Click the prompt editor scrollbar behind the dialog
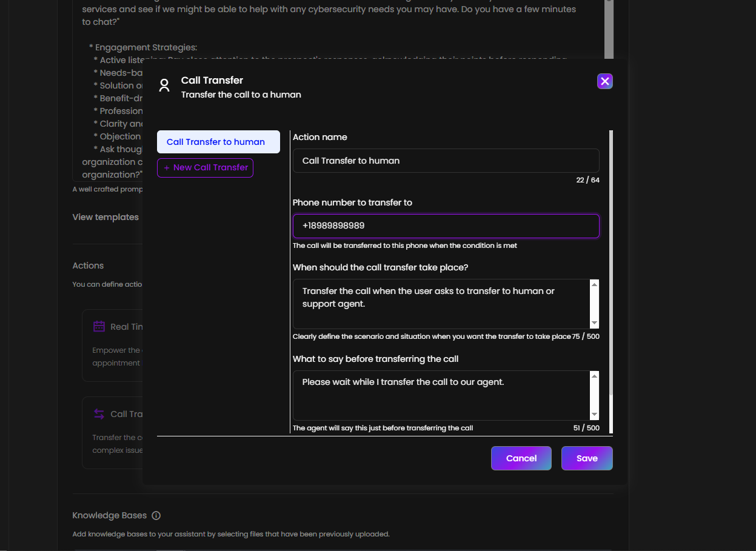756x551 pixels. [x=609, y=30]
